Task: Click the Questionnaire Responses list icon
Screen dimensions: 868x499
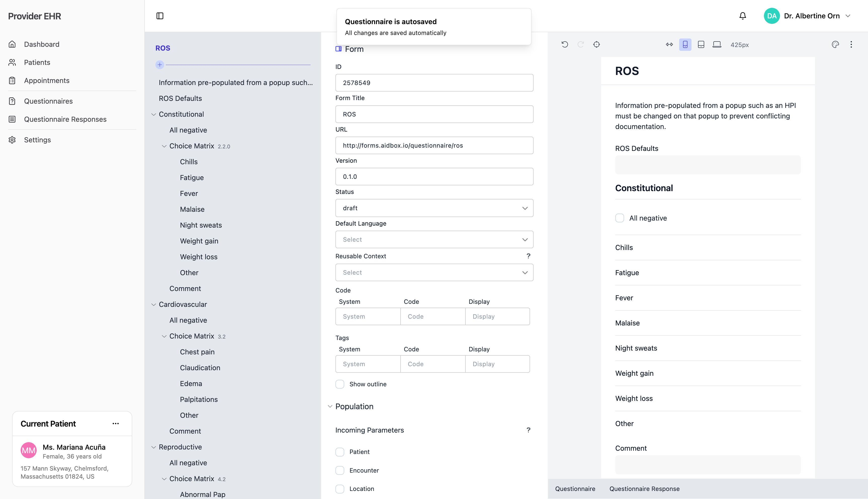Action: pos(12,119)
